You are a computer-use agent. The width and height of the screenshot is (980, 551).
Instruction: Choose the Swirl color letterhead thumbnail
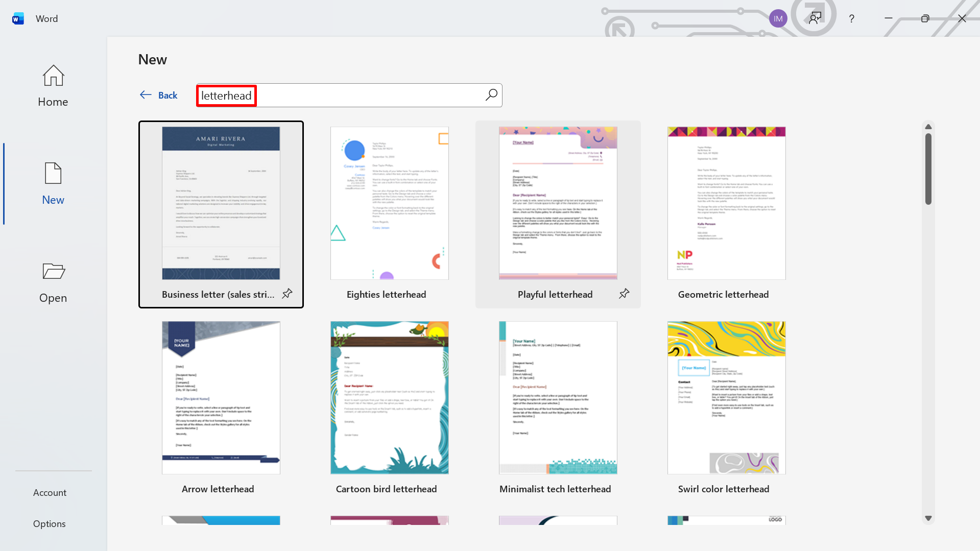[x=727, y=398]
